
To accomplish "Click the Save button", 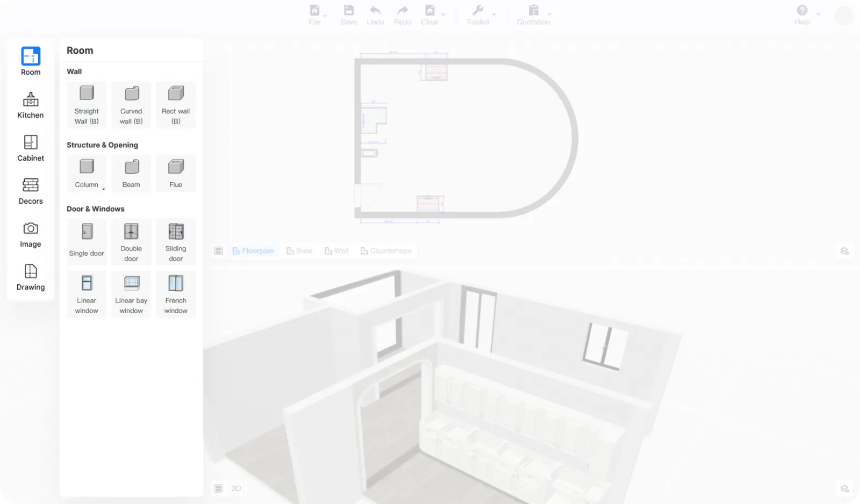I will [349, 15].
